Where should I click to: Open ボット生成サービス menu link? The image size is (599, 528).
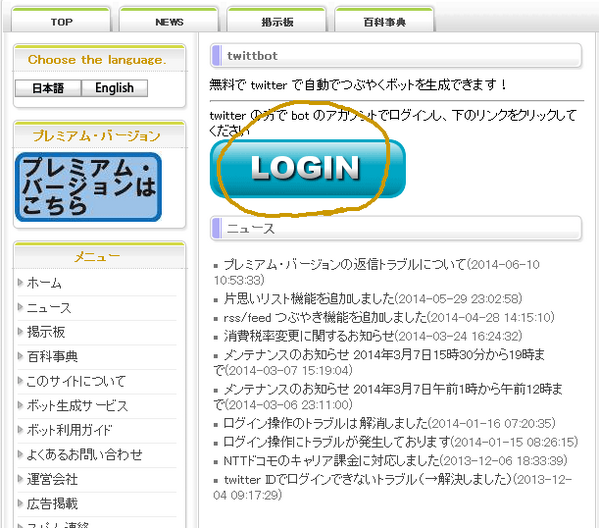coord(77,405)
